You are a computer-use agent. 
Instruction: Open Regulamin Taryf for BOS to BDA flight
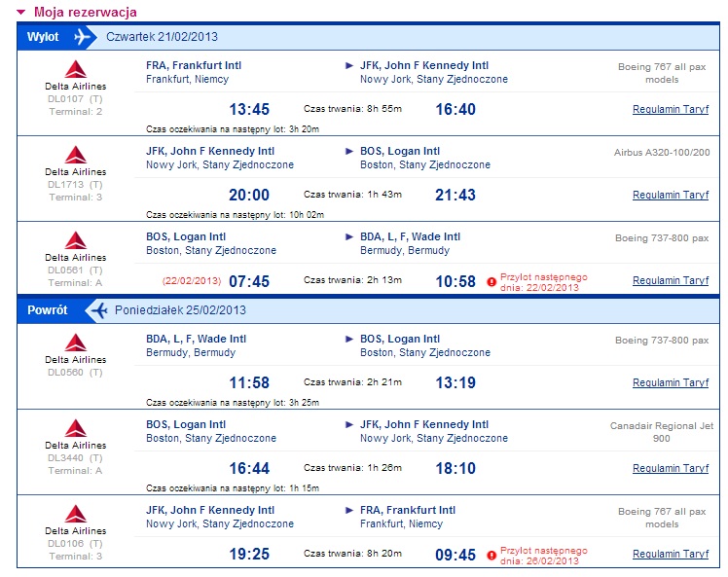coord(671,280)
